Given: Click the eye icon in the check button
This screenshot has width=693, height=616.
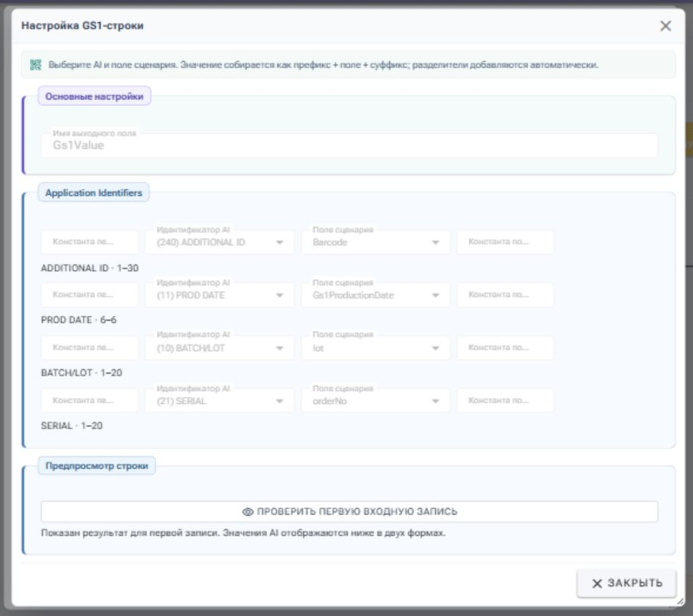Looking at the screenshot, I should click(248, 512).
